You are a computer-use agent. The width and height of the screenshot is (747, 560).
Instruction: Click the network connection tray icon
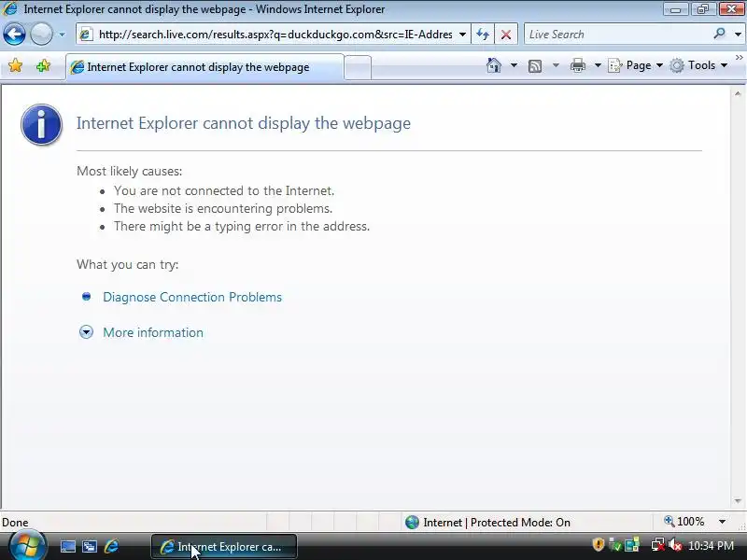(658, 545)
